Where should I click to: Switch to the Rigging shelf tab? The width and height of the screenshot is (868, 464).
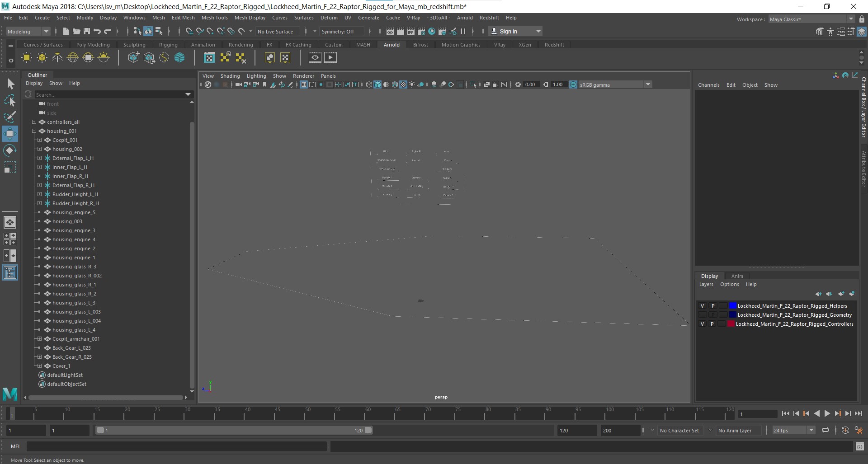tap(168, 45)
